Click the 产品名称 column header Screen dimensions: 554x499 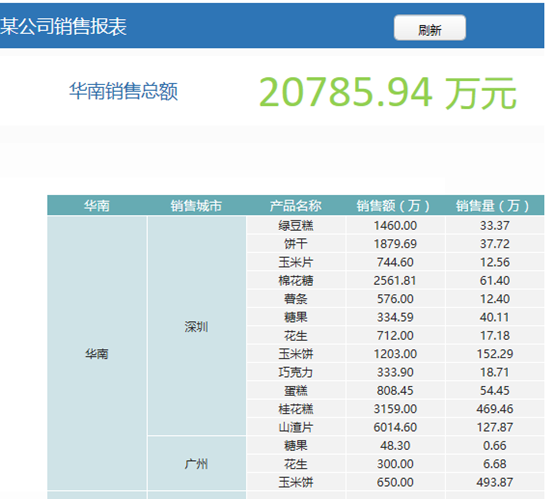pyautogui.click(x=296, y=205)
